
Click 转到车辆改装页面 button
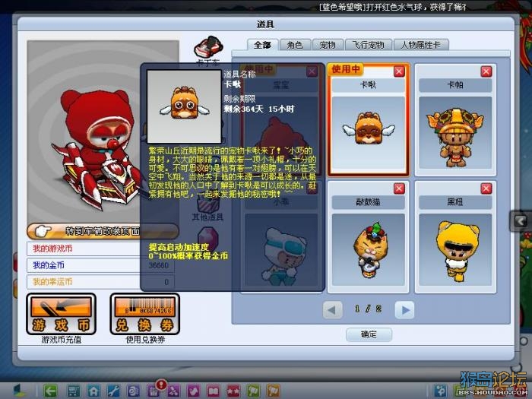click(103, 231)
